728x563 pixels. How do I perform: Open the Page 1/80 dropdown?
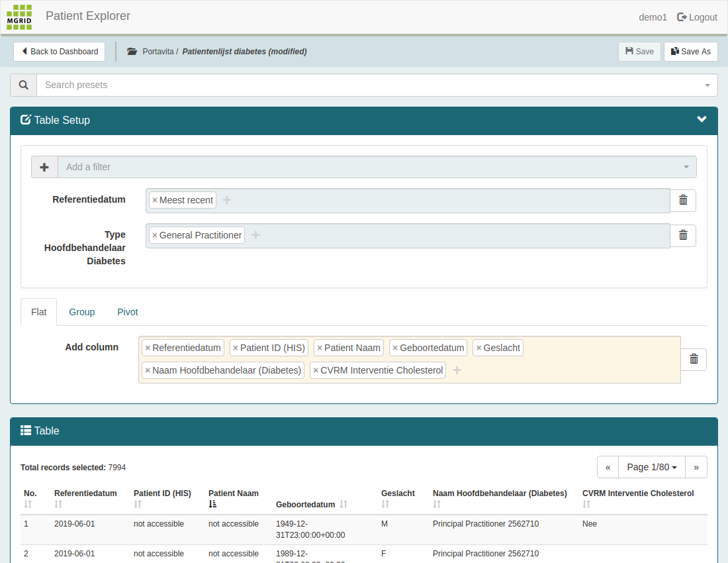tap(652, 468)
